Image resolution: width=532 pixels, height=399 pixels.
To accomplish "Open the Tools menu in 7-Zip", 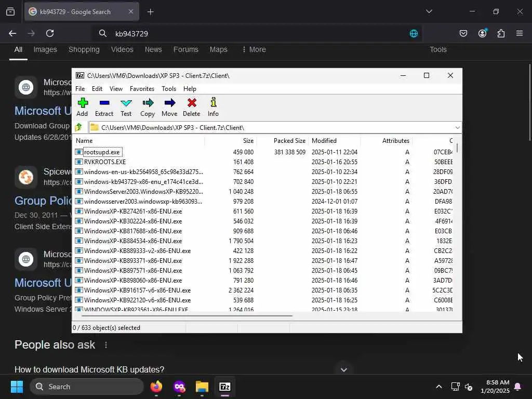I will point(169,88).
